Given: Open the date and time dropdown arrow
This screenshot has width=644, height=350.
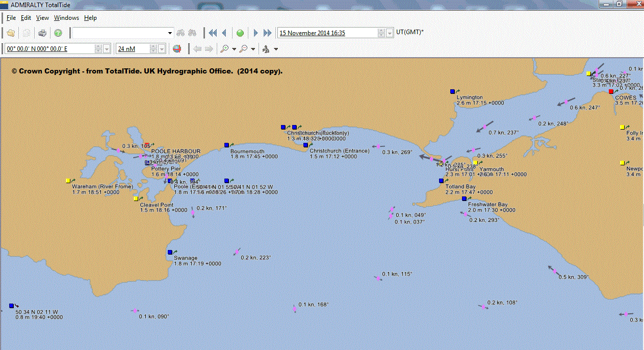Looking at the screenshot, I should point(390,33).
